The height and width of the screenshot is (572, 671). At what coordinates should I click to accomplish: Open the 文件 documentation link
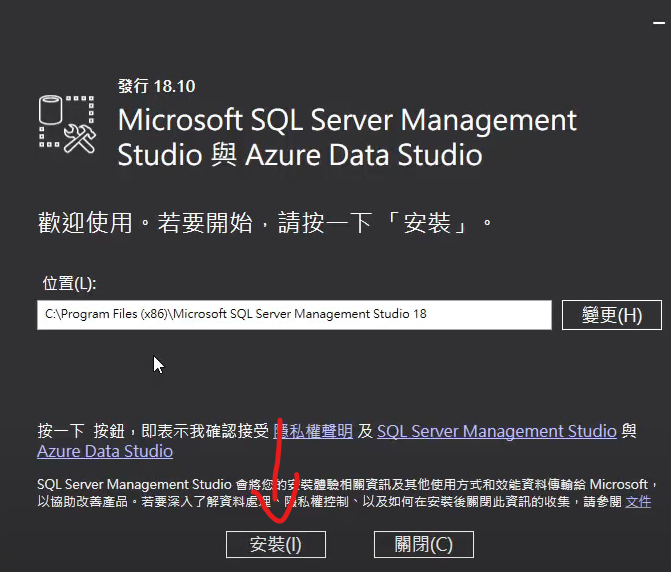pyautogui.click(x=638, y=501)
